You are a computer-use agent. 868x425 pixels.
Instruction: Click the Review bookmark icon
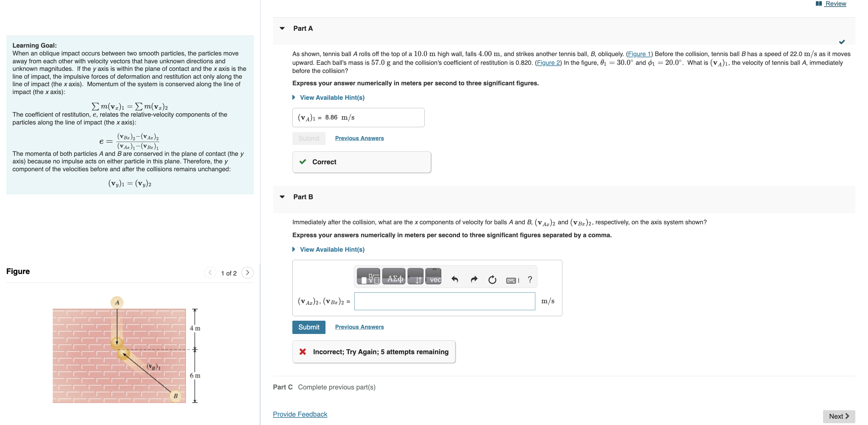coord(819,3)
